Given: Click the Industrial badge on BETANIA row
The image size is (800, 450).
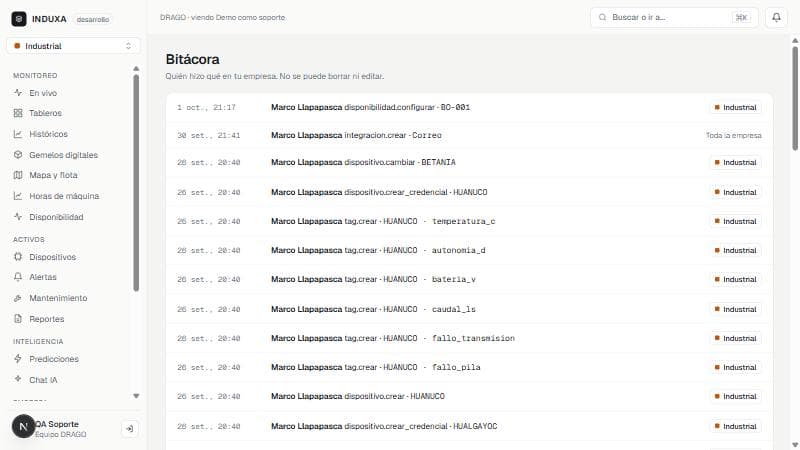Looking at the screenshot, I should pyautogui.click(x=735, y=162).
